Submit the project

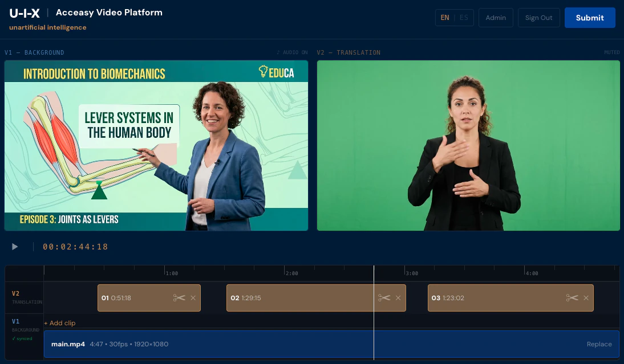590,18
